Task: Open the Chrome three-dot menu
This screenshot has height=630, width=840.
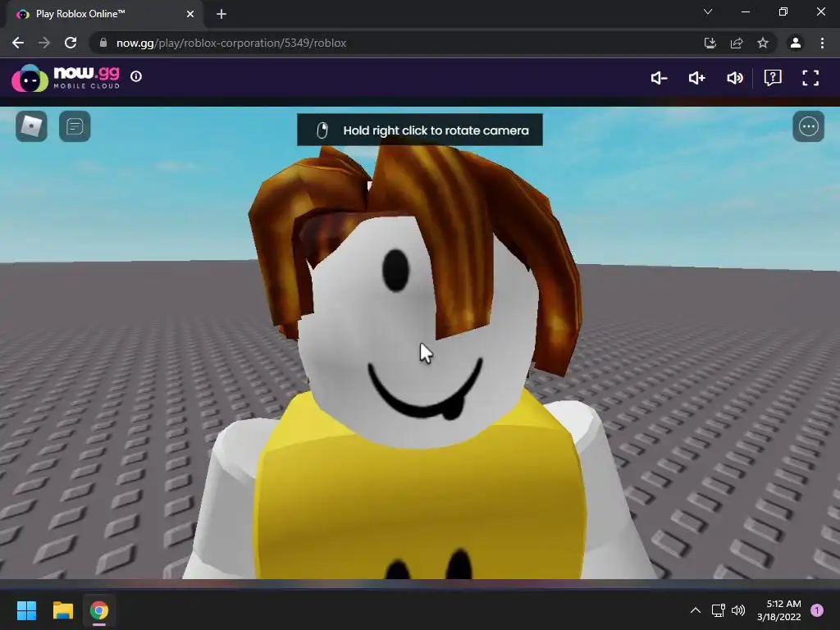Action: [822, 43]
